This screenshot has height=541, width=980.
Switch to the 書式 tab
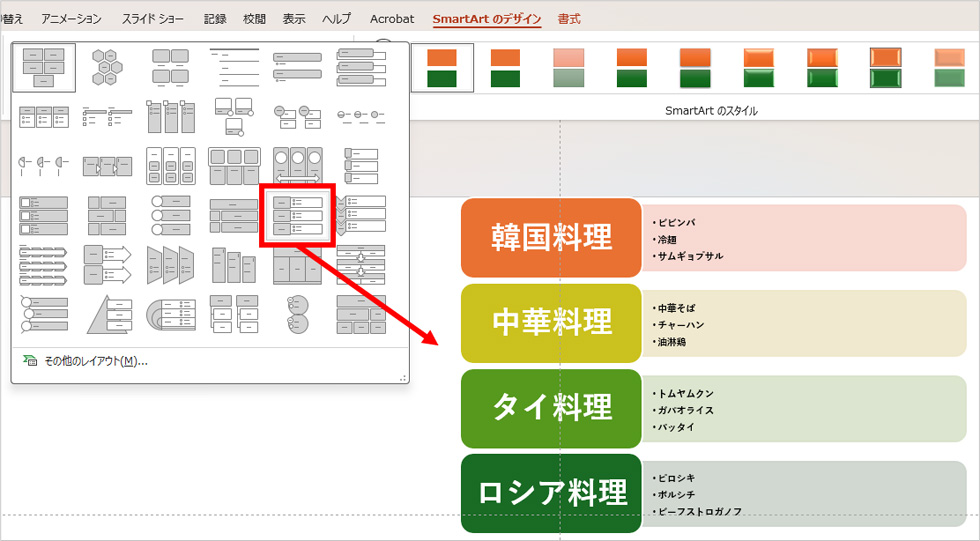(x=569, y=19)
